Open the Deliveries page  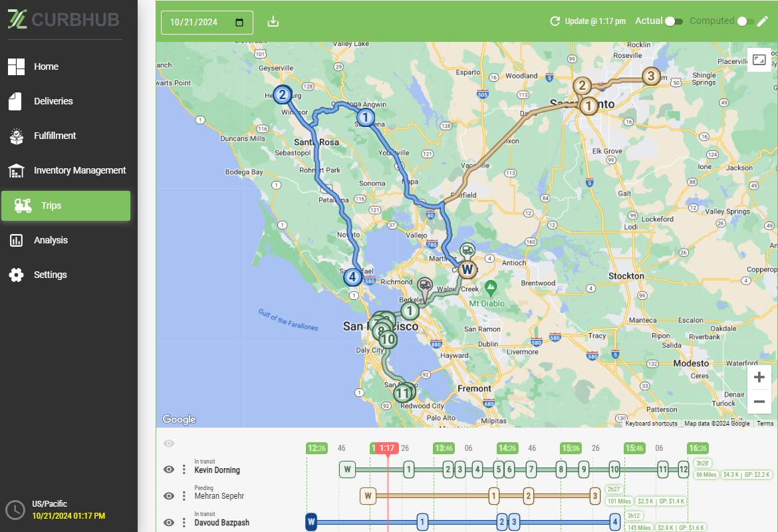click(53, 101)
